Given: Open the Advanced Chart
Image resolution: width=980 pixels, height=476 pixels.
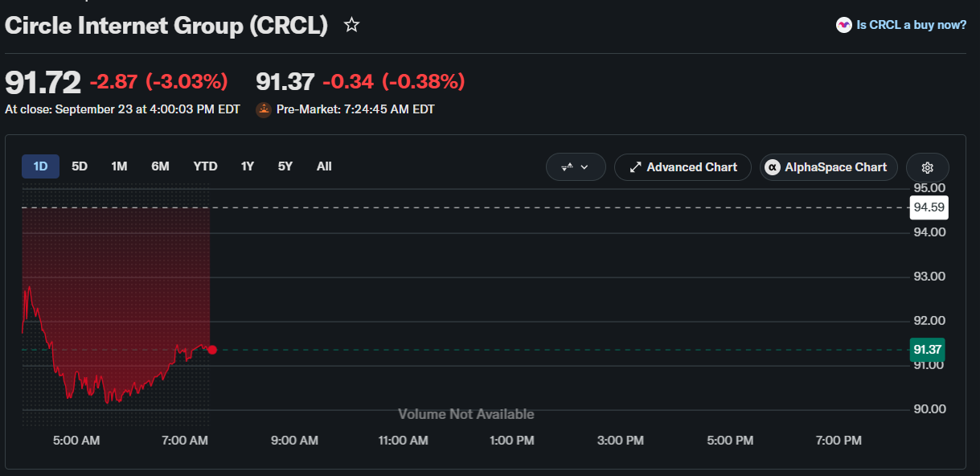Looking at the screenshot, I should [683, 167].
